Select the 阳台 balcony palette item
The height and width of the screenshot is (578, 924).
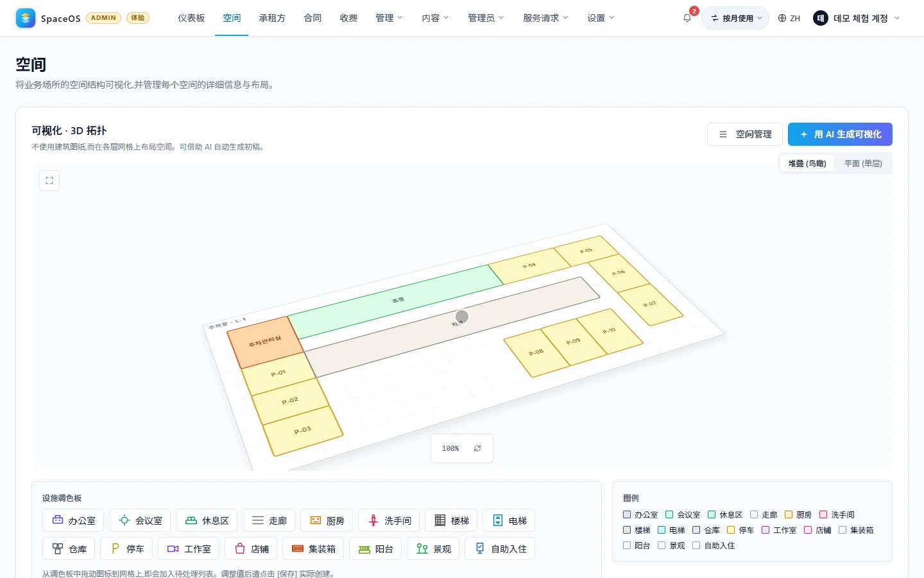375,548
